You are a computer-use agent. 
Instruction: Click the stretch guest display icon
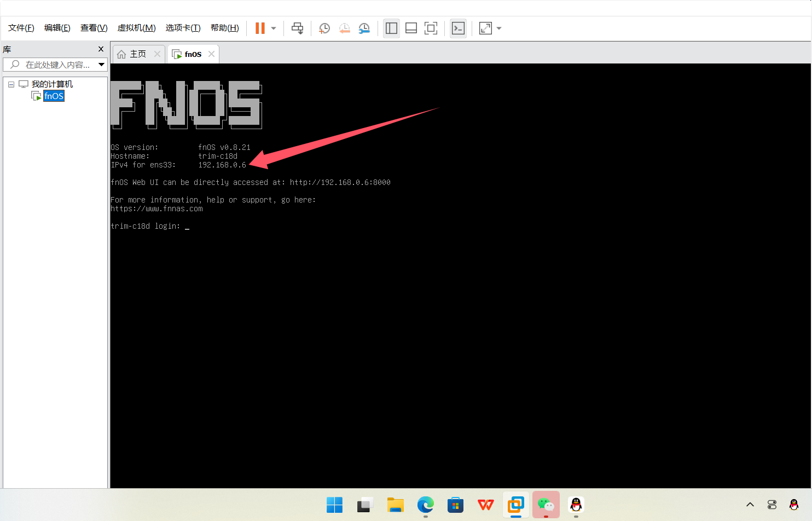pyautogui.click(x=486, y=28)
